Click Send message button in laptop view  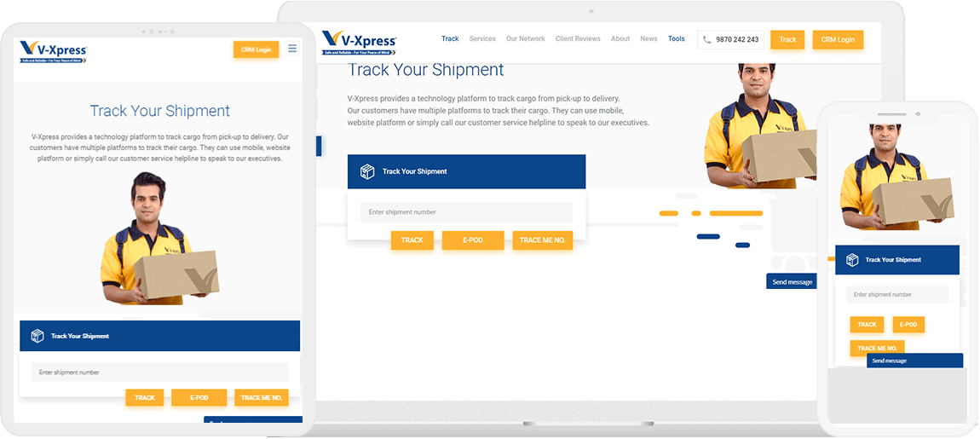coord(792,281)
